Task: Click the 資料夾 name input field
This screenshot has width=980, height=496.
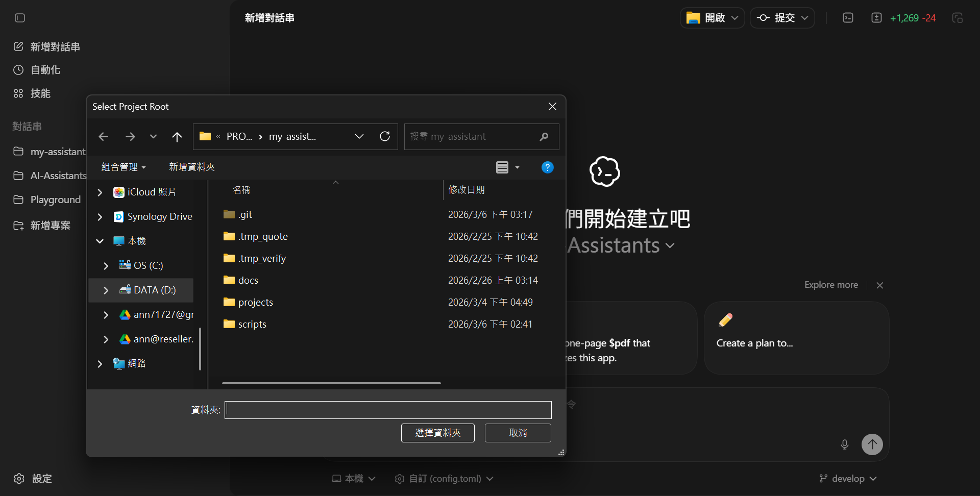Action: (388, 410)
